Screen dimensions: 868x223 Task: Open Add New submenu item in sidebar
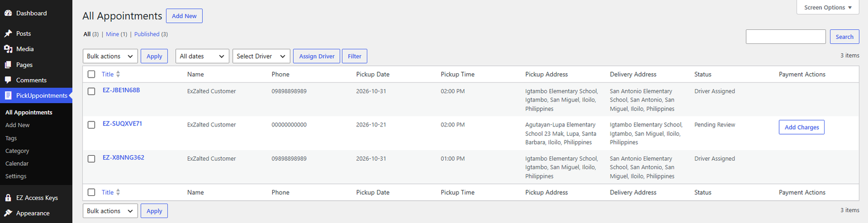(17, 125)
